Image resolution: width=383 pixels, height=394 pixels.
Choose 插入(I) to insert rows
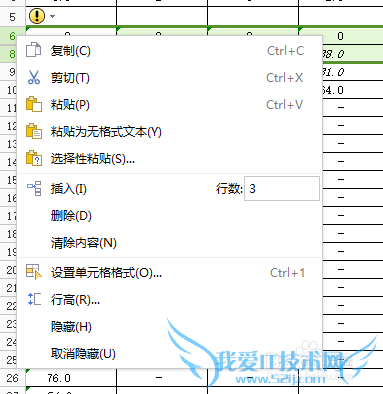(x=69, y=189)
